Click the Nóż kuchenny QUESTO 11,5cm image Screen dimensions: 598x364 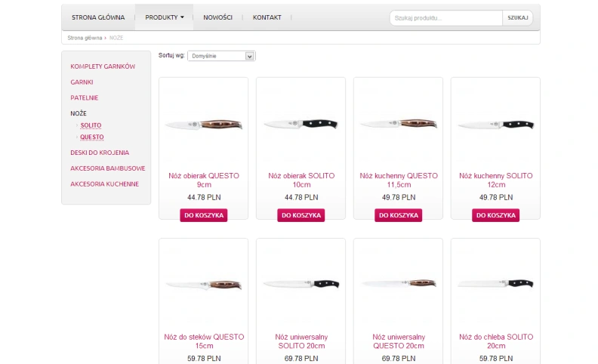coord(398,124)
